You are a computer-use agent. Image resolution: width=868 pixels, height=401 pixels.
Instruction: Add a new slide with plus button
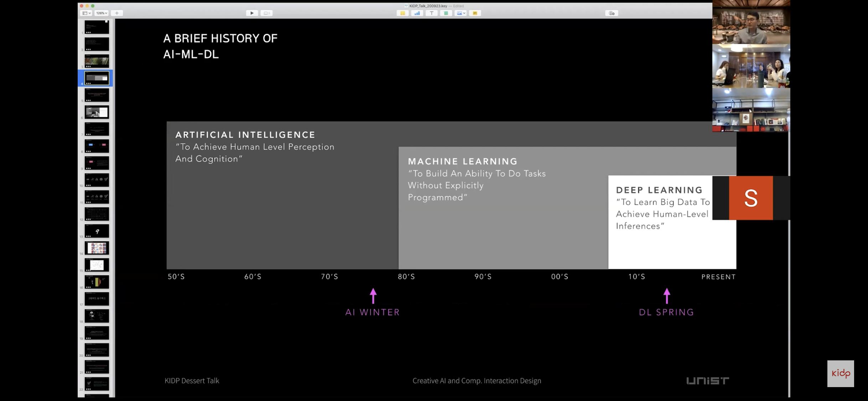(x=117, y=13)
